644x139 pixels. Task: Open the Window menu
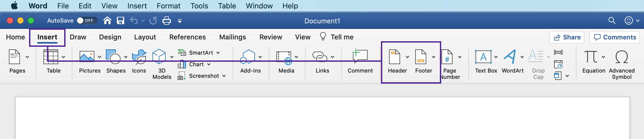pyautogui.click(x=259, y=6)
